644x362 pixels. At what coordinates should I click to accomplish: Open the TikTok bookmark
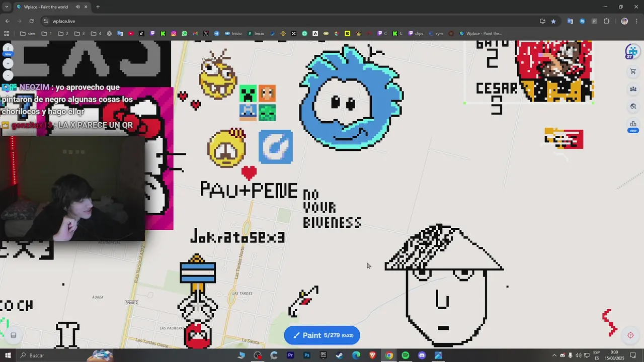(x=141, y=34)
